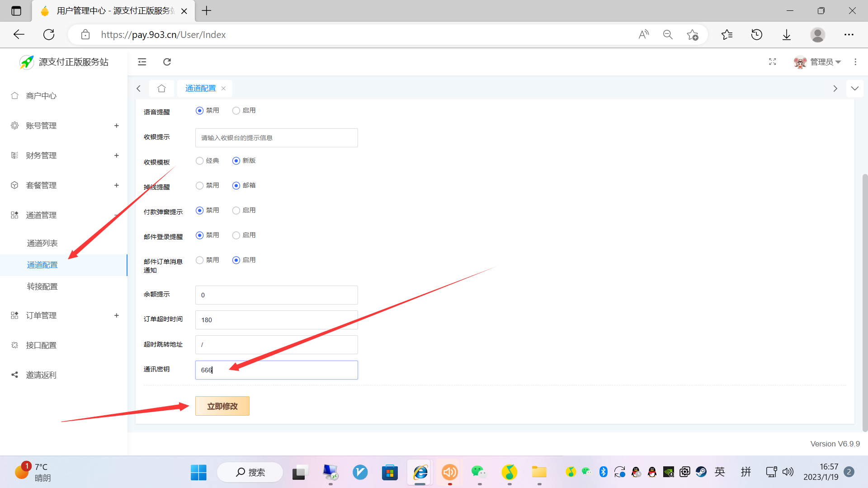Click the 接口配置 sidebar icon
Viewport: 868px width, 488px height.
pyautogui.click(x=15, y=344)
